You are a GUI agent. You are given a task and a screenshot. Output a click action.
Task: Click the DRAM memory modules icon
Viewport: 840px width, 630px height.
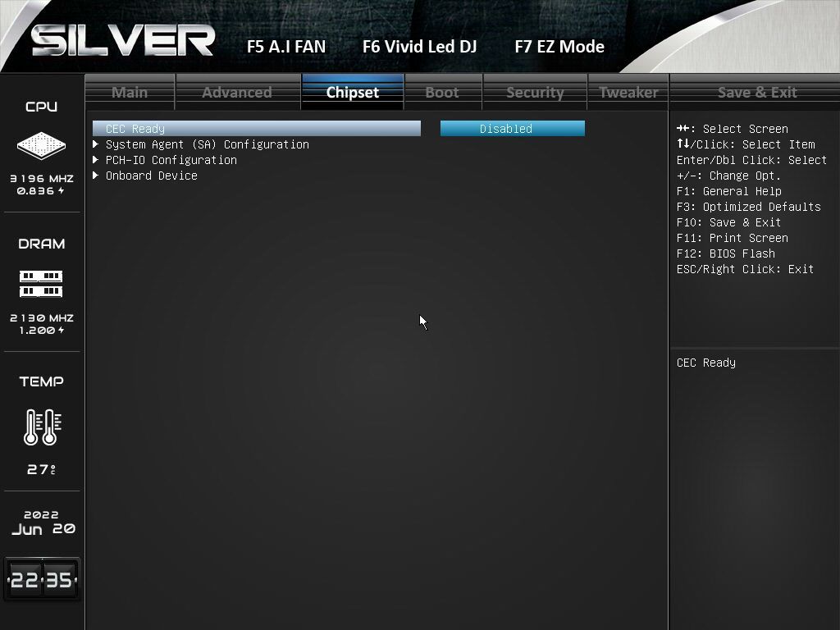[x=41, y=284]
